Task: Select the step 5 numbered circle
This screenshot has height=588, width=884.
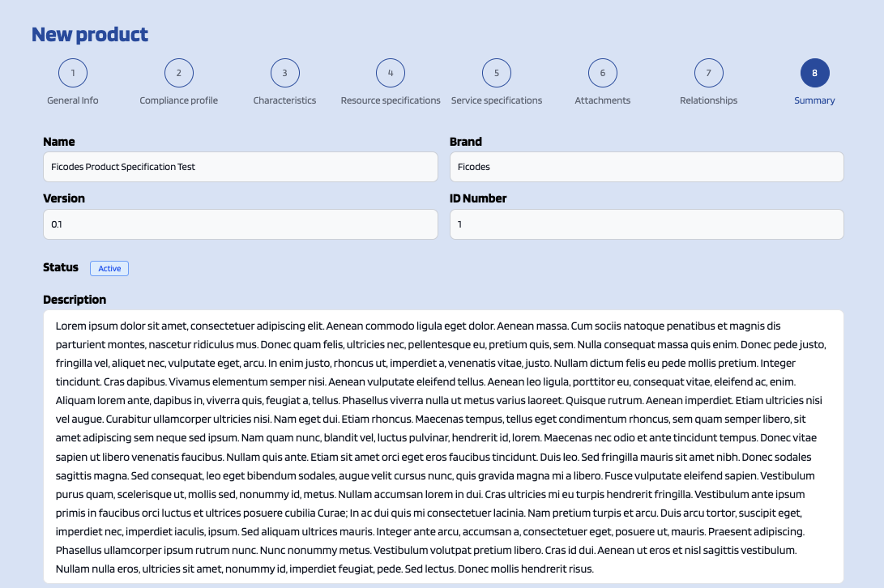Action: (497, 73)
